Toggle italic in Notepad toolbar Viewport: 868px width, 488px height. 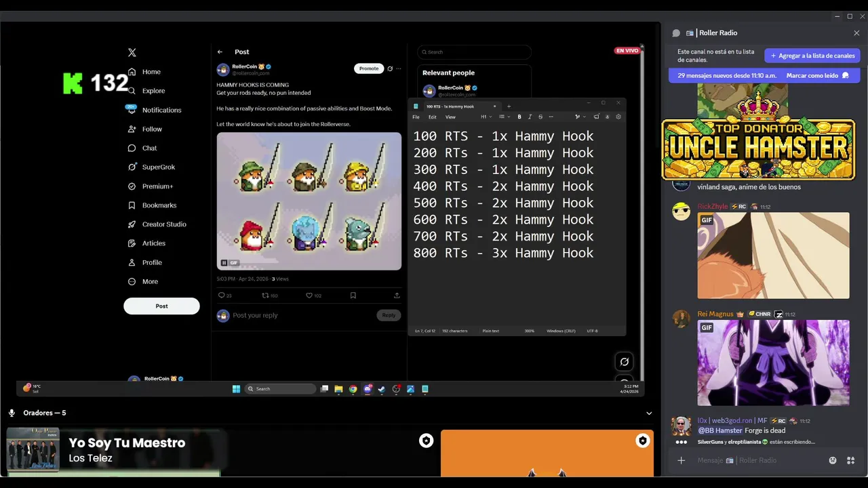pyautogui.click(x=530, y=117)
